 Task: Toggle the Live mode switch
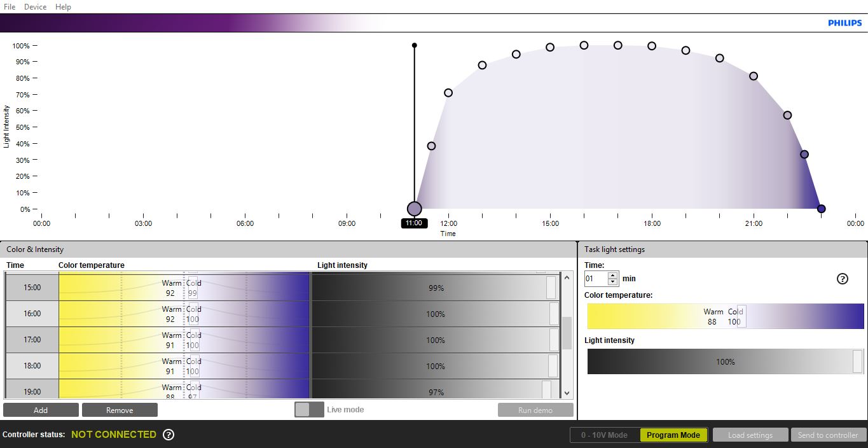[x=309, y=410]
